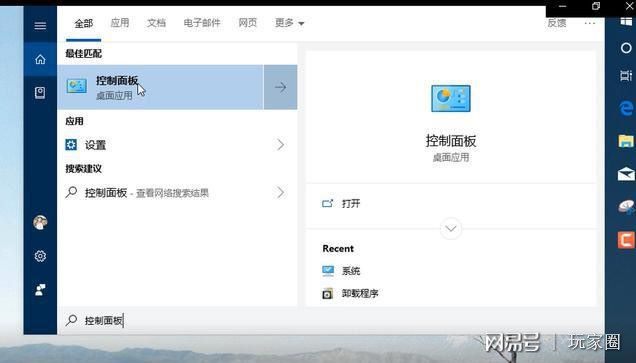The image size is (636, 363).
Task: Select 控制面板 查看网络搜索结果 suggestion
Action: tap(177, 192)
